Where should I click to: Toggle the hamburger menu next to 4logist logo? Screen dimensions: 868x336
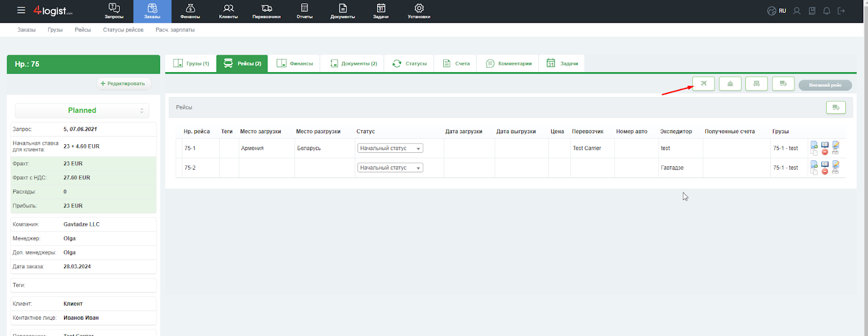click(21, 10)
